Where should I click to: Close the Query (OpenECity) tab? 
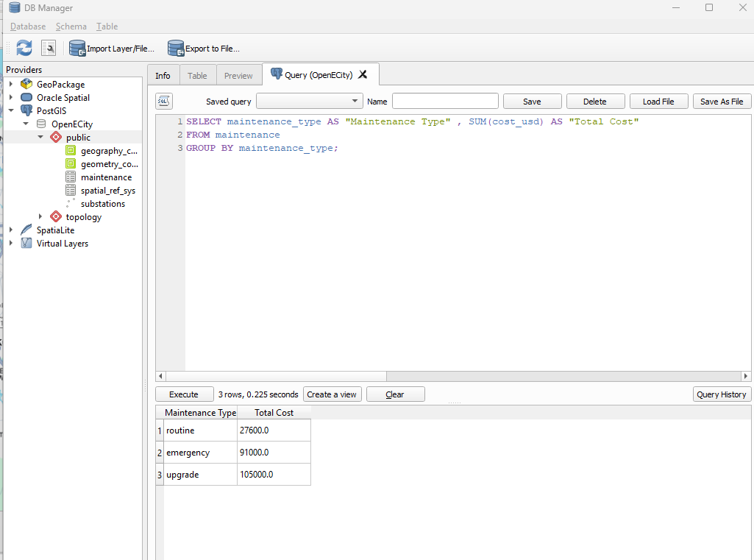[x=363, y=74]
